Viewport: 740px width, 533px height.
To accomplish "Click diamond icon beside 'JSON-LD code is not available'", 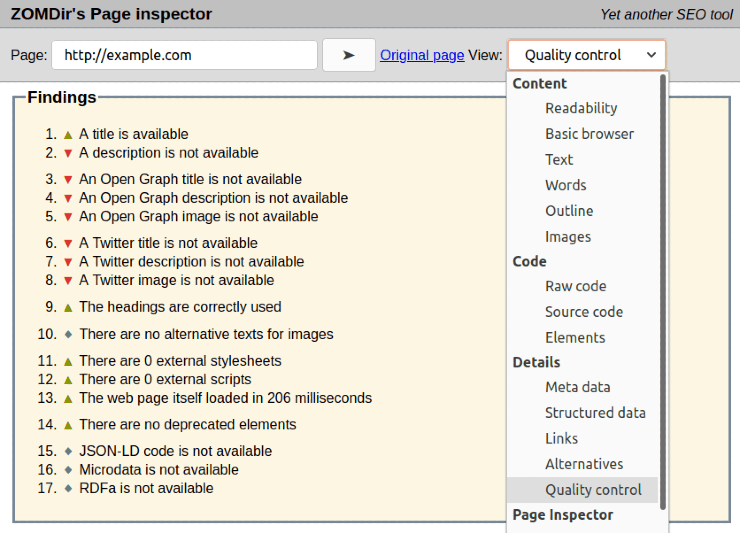I will tap(68, 451).
